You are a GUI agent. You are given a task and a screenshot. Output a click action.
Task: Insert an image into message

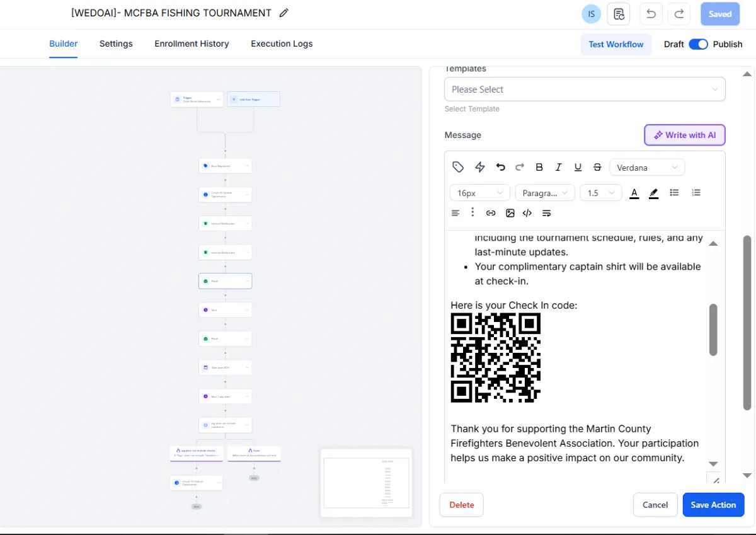click(x=510, y=213)
